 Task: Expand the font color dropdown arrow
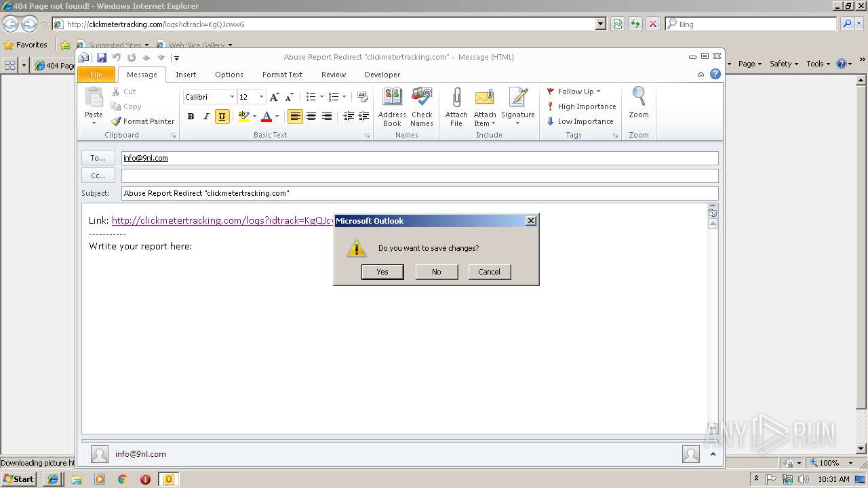pos(277,117)
